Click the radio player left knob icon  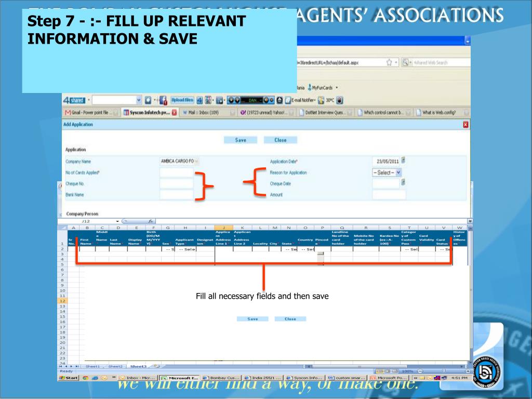click(x=231, y=100)
